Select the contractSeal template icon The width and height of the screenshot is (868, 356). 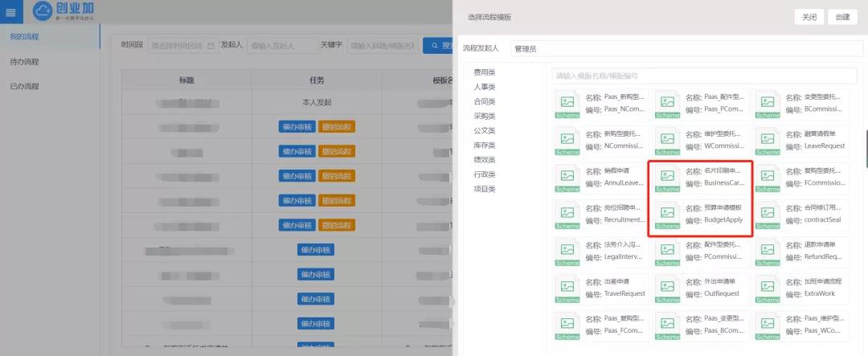coord(768,215)
